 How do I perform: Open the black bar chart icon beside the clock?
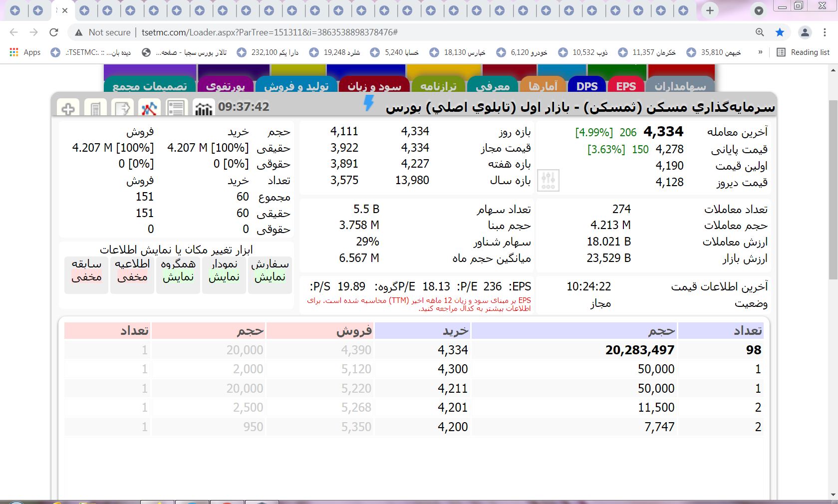[203, 108]
